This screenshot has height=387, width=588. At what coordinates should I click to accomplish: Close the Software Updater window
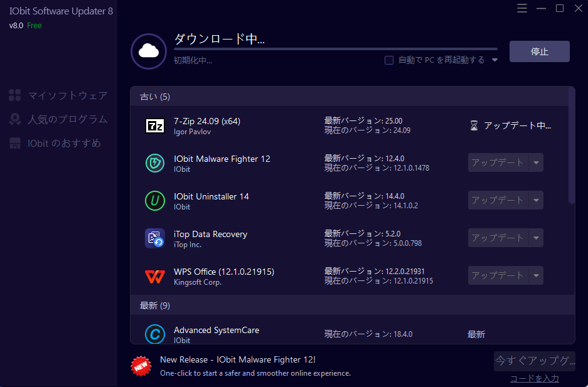578,8
